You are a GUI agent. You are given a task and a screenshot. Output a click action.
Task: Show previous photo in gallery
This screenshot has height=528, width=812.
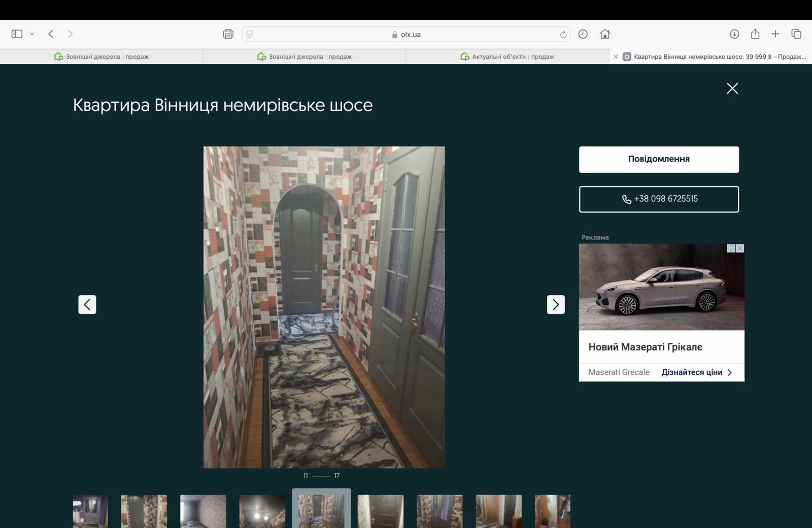87,304
